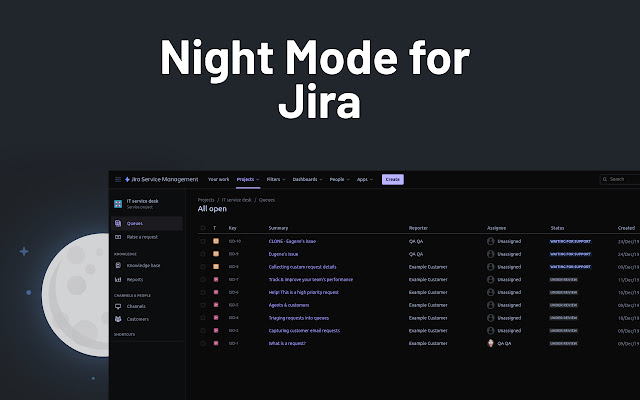Viewport: 640px width, 400px height.
Task: Expand the Projects dropdown menu
Action: click(x=248, y=179)
